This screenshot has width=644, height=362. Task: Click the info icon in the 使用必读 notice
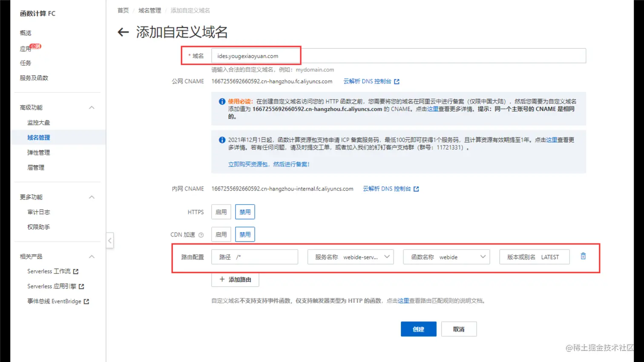pos(221,101)
